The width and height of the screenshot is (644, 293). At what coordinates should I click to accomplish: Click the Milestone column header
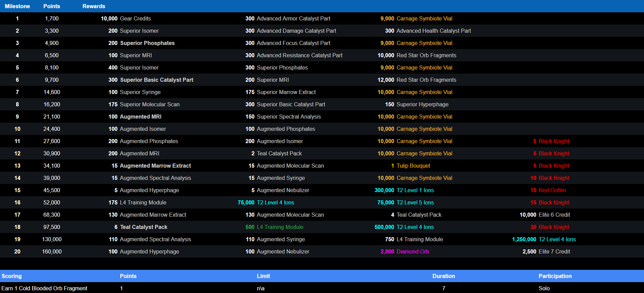tap(17, 6)
